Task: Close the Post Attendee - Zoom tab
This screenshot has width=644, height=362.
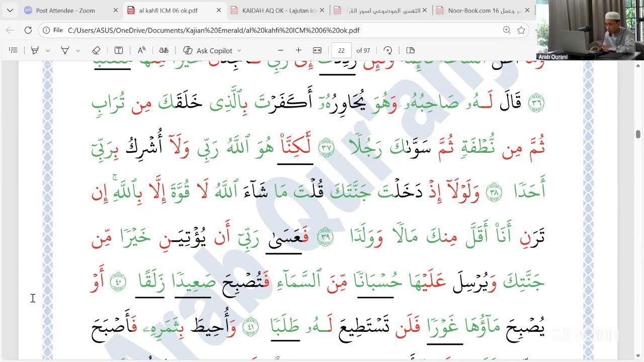Action: point(115,10)
